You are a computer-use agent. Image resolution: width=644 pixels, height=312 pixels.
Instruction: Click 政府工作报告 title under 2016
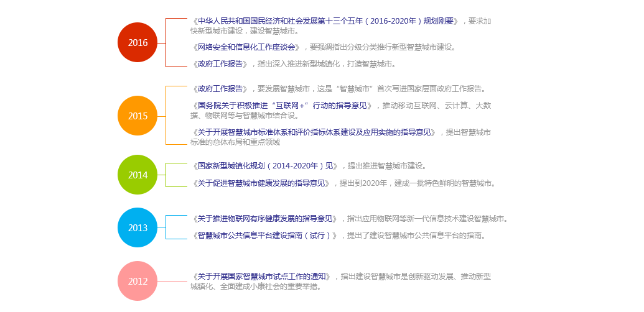click(x=223, y=64)
